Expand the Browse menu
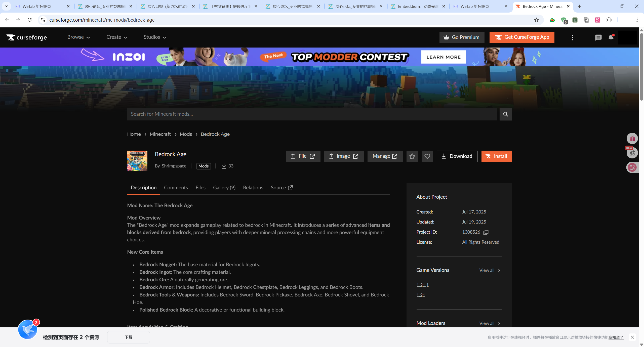The width and height of the screenshot is (644, 347). pos(78,37)
